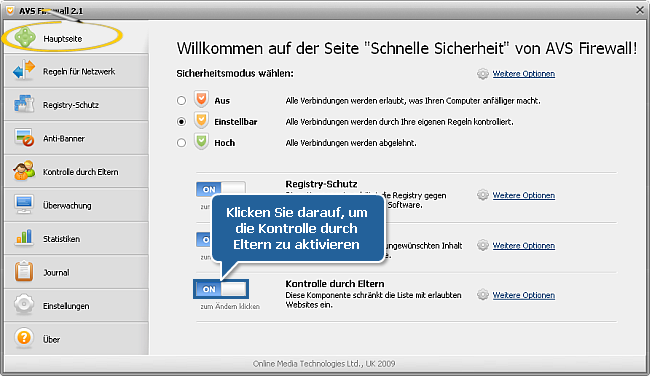Toggle the Registry-Schutz ON switch

tap(221, 189)
